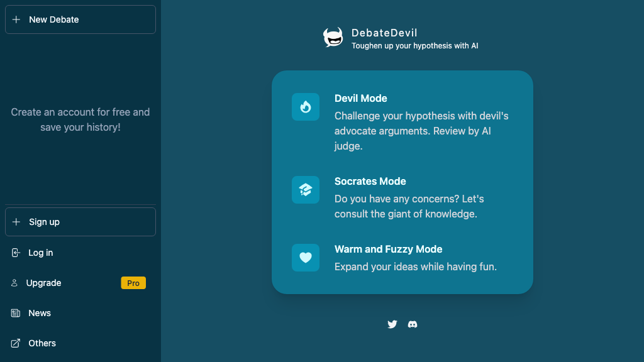Viewport: 644px width, 362px height.
Task: Click the plus icon in New Debate
Action: tap(16, 19)
